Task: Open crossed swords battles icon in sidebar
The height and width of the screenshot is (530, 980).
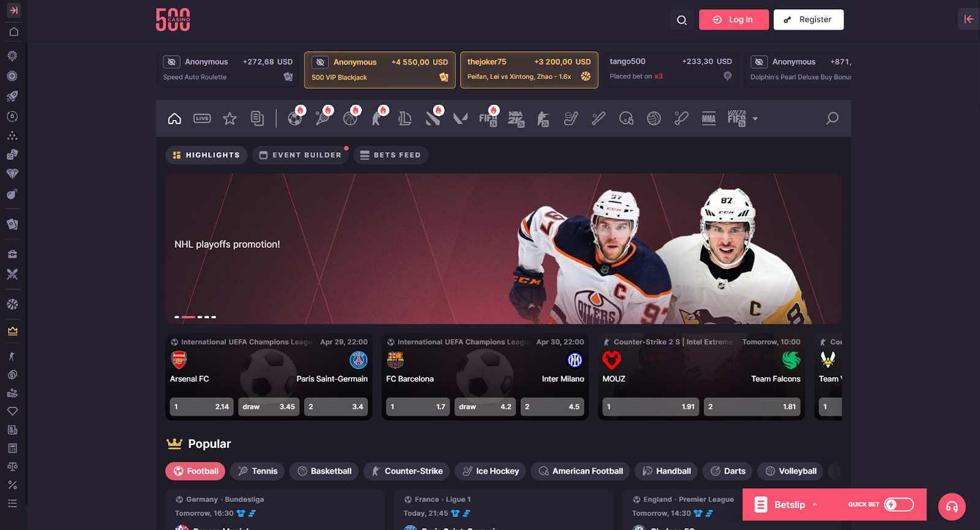Action: click(x=12, y=274)
